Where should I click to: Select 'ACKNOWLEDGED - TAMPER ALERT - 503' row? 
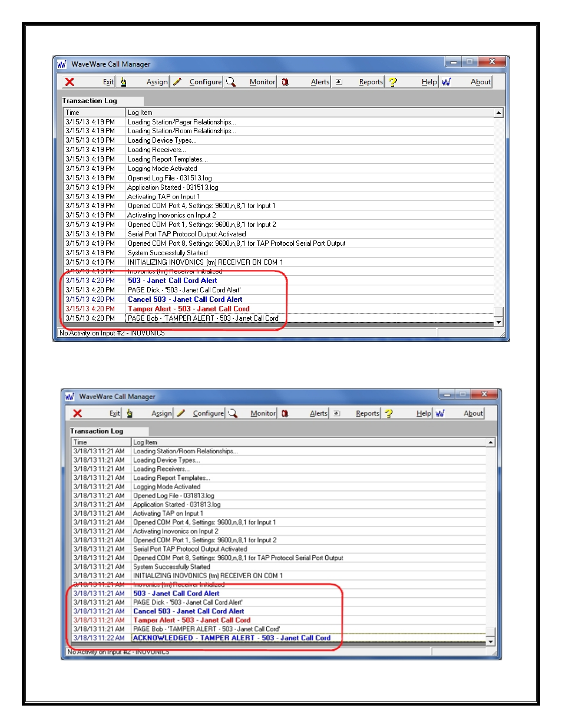point(279,638)
